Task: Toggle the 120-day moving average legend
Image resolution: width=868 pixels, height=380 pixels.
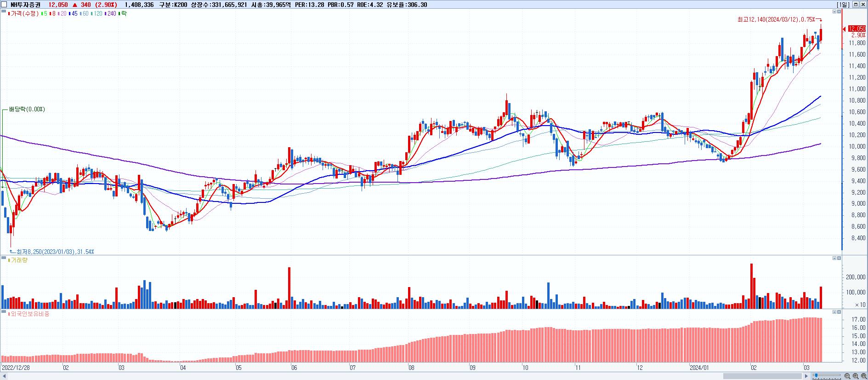Action: click(x=97, y=14)
